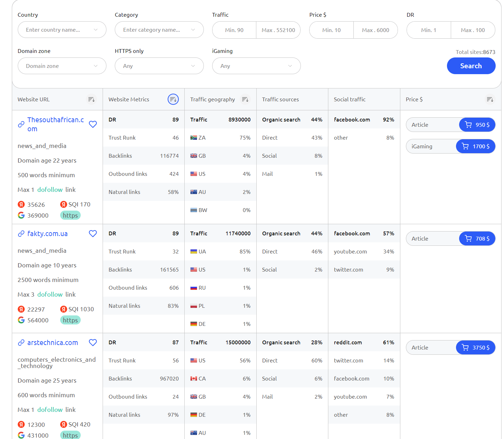
Task: Click ZA flag in Thesouthafrican traffic geography
Action: [x=194, y=138]
